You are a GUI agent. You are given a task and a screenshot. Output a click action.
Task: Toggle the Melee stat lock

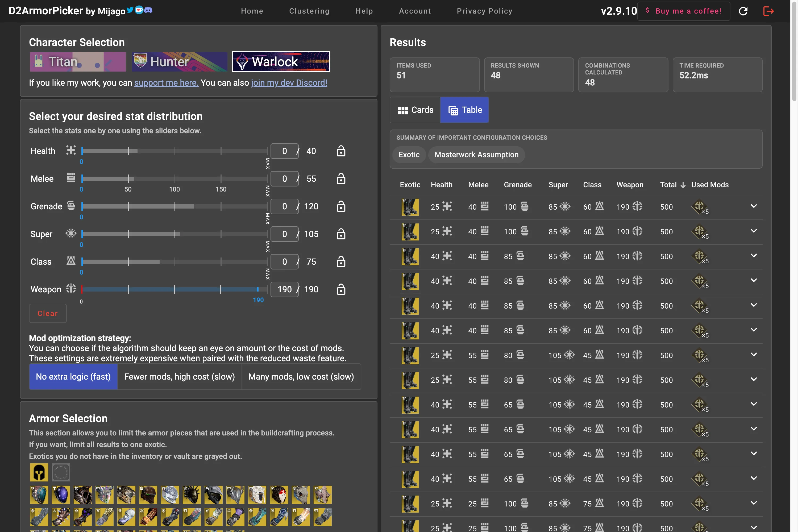coord(341,178)
